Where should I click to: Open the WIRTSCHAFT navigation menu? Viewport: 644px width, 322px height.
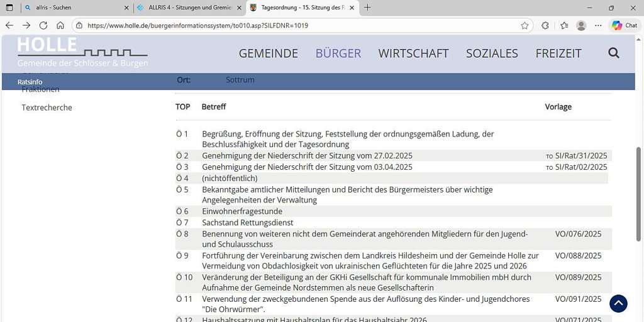coord(413,53)
